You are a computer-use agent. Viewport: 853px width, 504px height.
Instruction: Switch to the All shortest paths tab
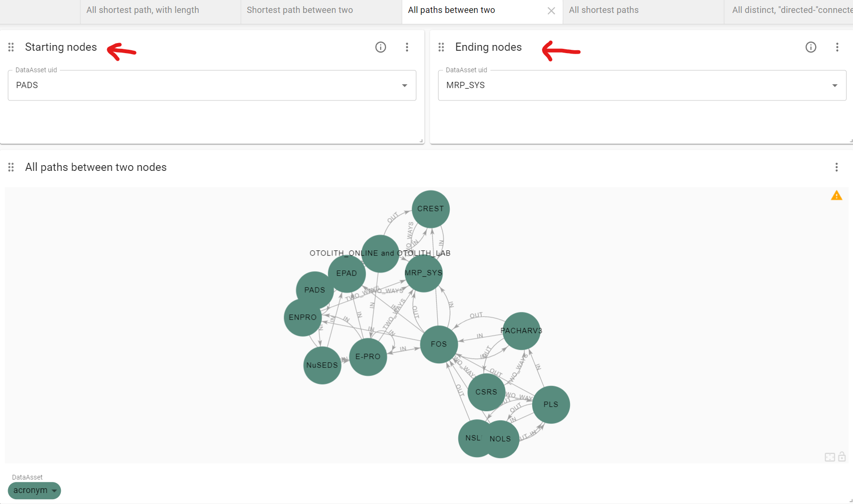(x=604, y=10)
